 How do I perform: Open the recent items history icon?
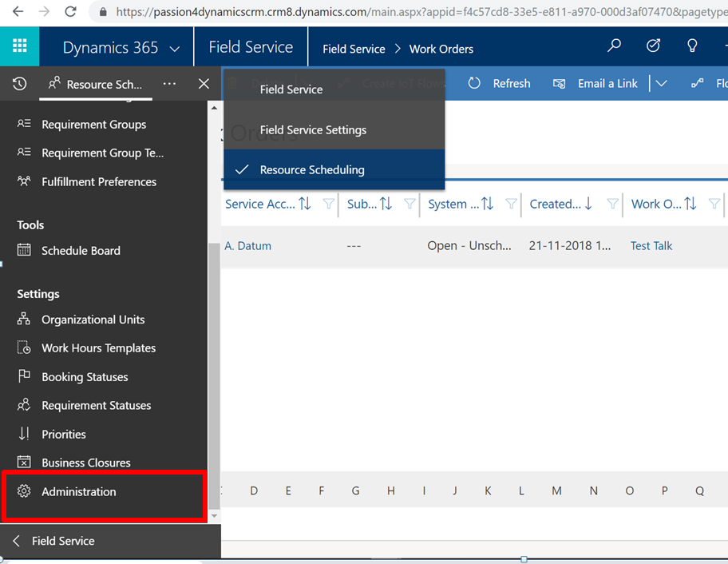tap(20, 84)
